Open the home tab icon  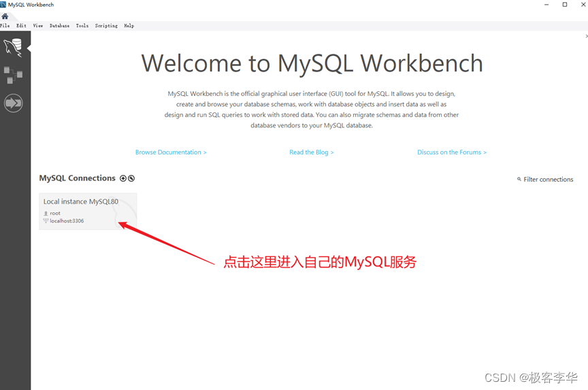[5, 16]
